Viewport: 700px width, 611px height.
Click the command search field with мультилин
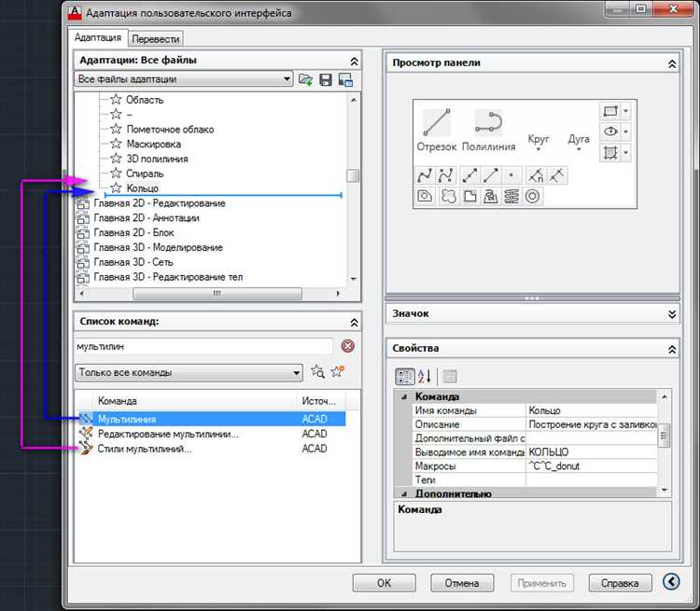[x=204, y=346]
